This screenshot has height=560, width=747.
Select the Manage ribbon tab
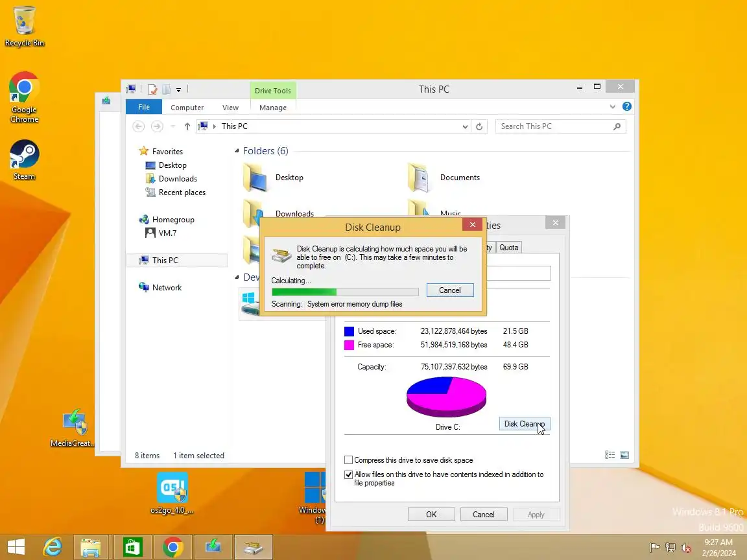pos(273,108)
